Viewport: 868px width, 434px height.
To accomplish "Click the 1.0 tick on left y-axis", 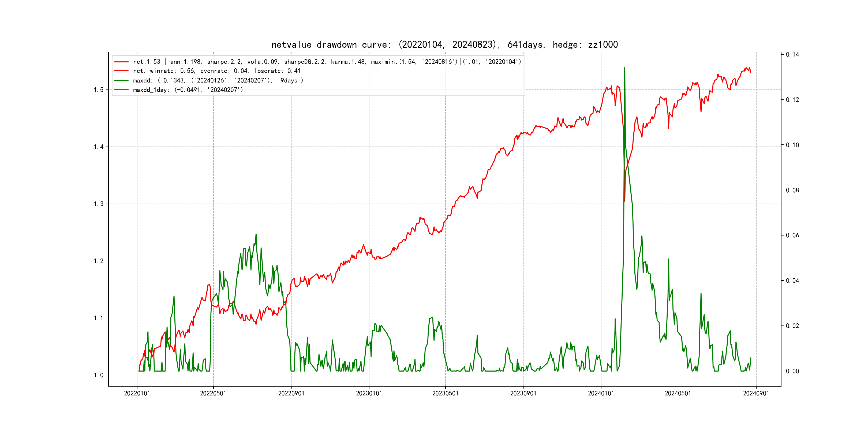I will coord(98,375).
